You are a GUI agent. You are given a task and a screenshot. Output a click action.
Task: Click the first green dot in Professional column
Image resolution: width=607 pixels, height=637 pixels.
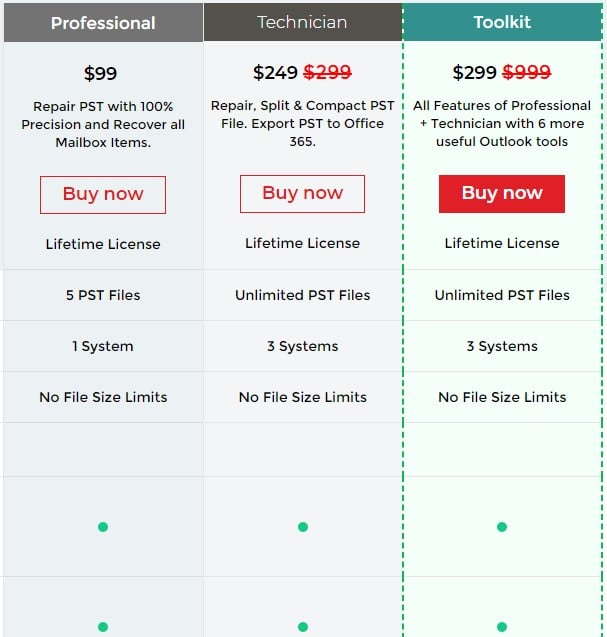(103, 527)
